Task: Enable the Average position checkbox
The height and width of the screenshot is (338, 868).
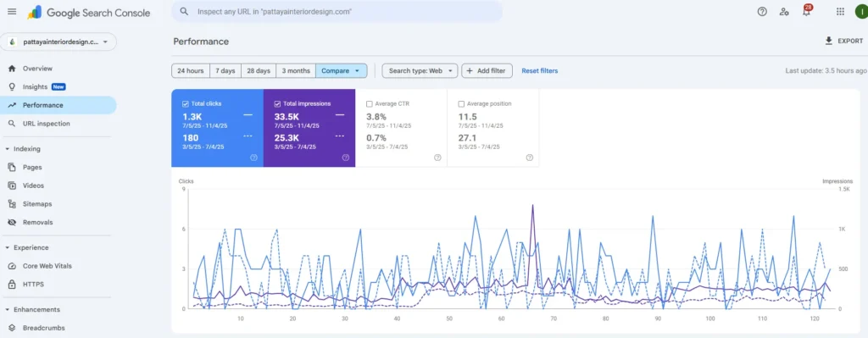Action: [461, 103]
